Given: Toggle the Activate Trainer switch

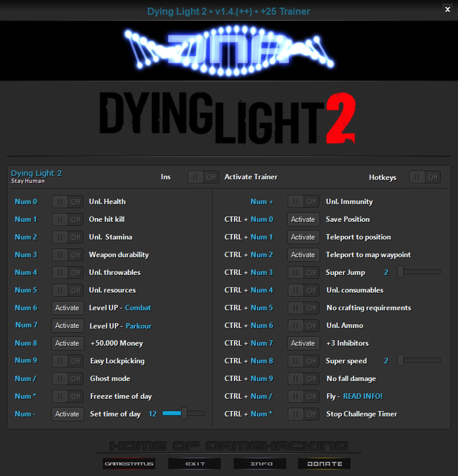Looking at the screenshot, I should tap(203, 177).
